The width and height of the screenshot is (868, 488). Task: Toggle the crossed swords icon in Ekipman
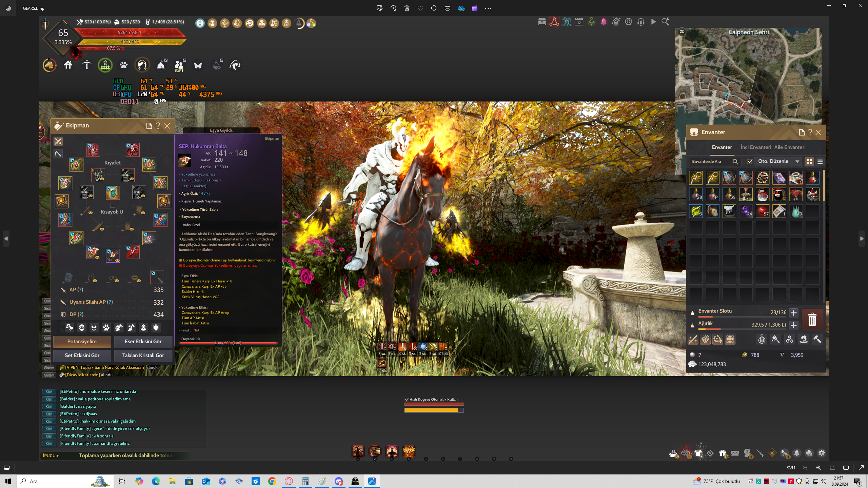pos(58,141)
